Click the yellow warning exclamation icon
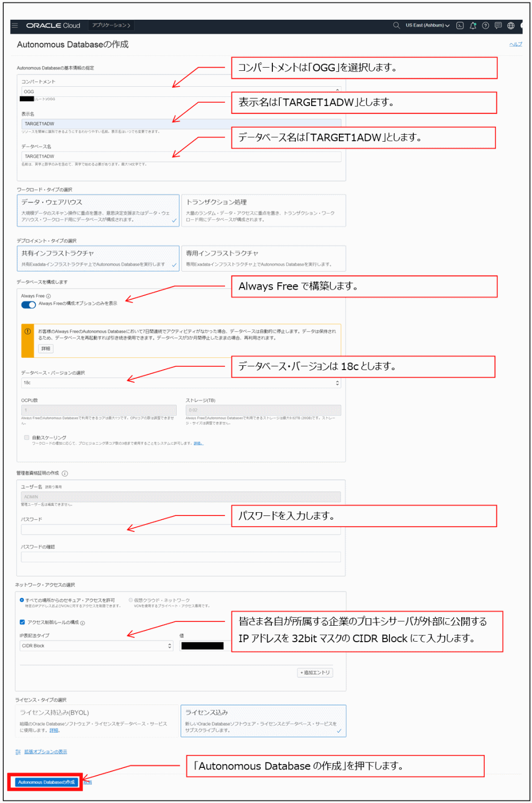This screenshot has width=532, height=803. coord(28,331)
